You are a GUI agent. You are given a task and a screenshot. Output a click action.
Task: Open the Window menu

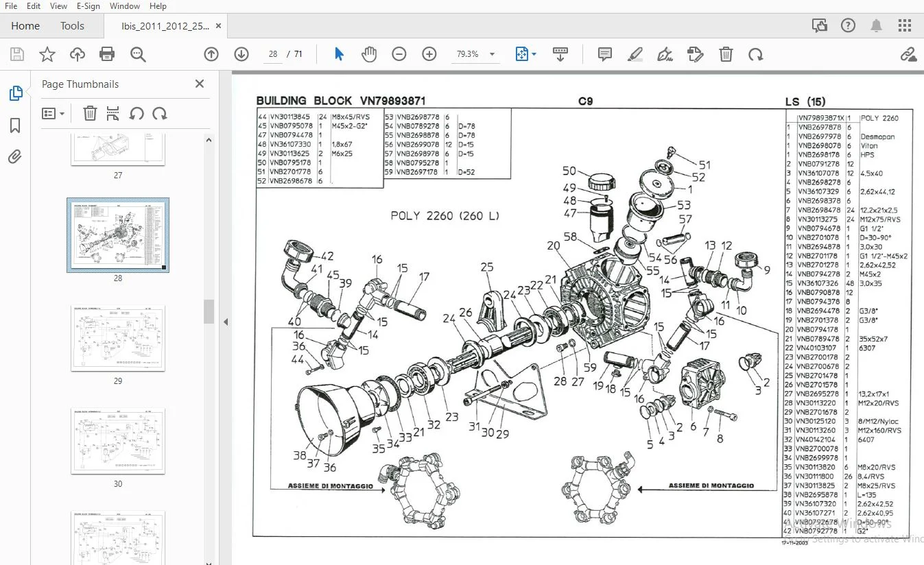tap(125, 6)
